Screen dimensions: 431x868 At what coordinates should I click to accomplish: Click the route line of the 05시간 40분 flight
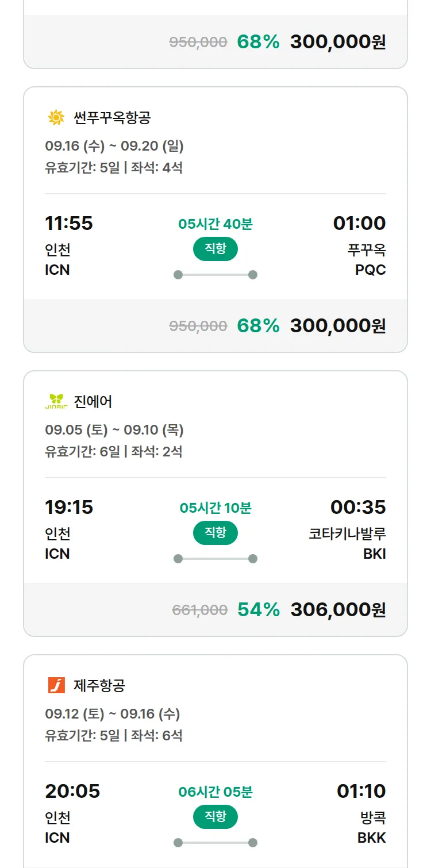pyautogui.click(x=215, y=275)
